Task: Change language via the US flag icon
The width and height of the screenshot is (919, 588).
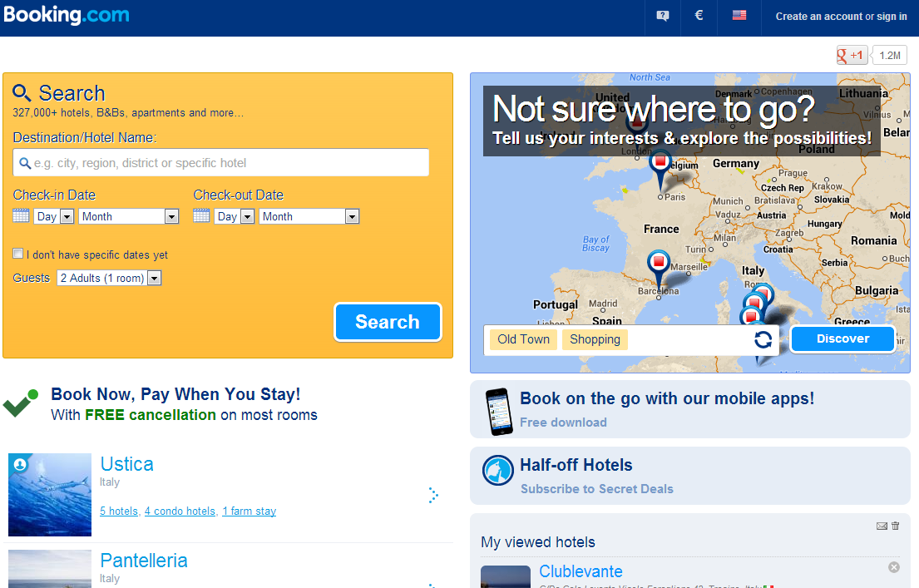Action: (x=739, y=15)
